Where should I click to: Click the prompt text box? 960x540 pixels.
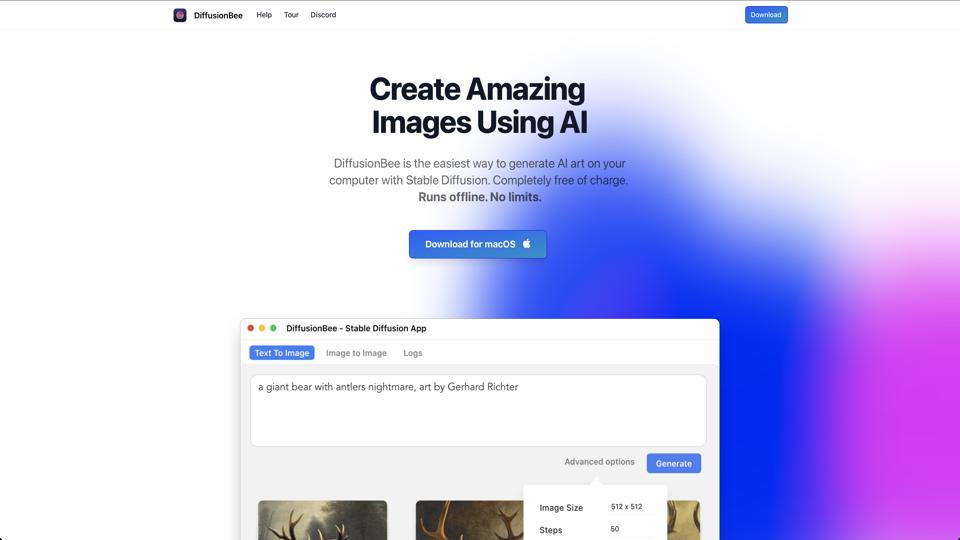(x=478, y=410)
